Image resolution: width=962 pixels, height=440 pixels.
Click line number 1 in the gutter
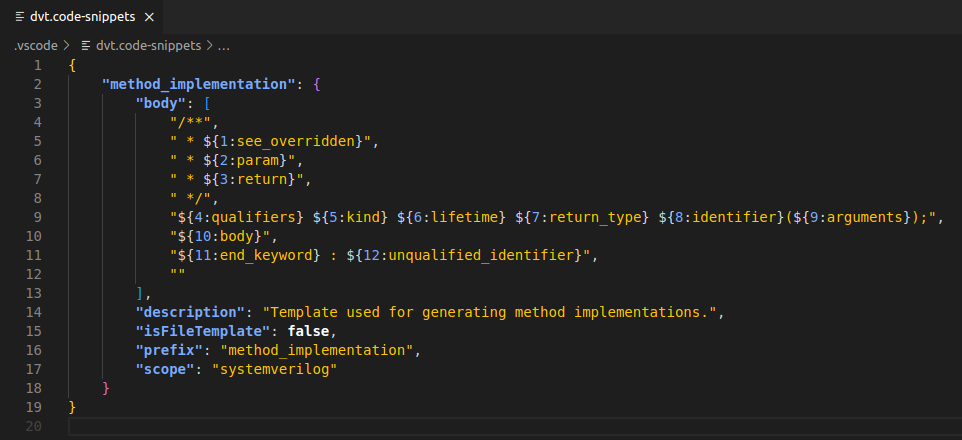point(38,65)
